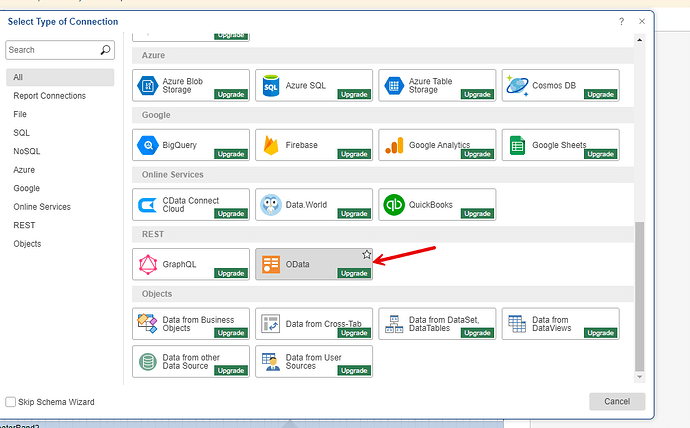Pick the QuickBooks green icon

[x=394, y=205]
